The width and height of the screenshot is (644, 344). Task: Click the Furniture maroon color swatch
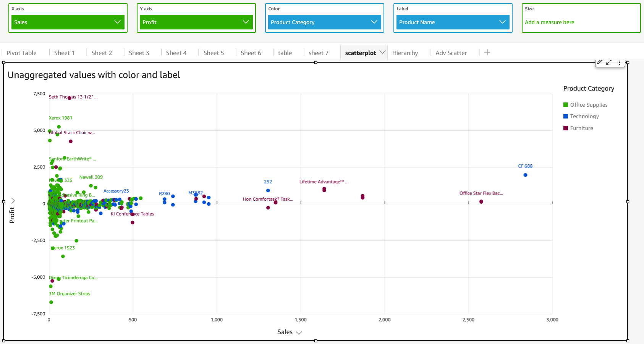[566, 128]
